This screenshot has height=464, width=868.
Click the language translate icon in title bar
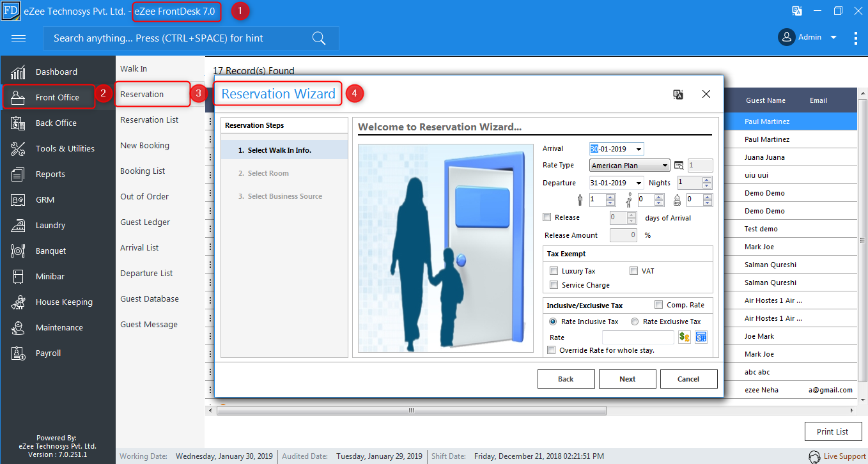(797, 11)
